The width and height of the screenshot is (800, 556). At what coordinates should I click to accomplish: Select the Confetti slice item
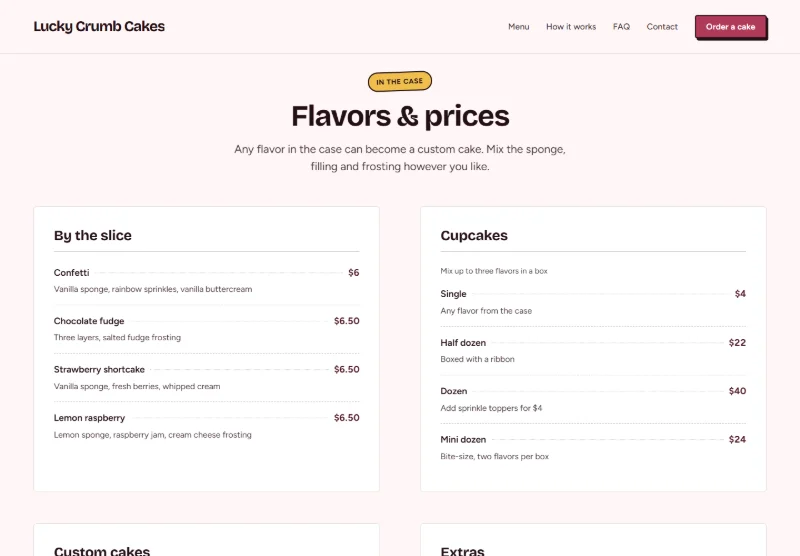pos(206,281)
